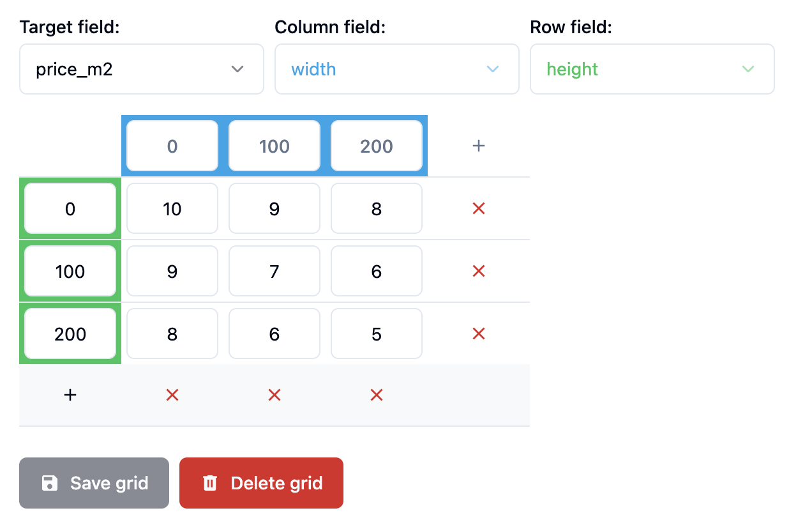
Task: Delete the first row using its X icon
Action: tap(478, 208)
